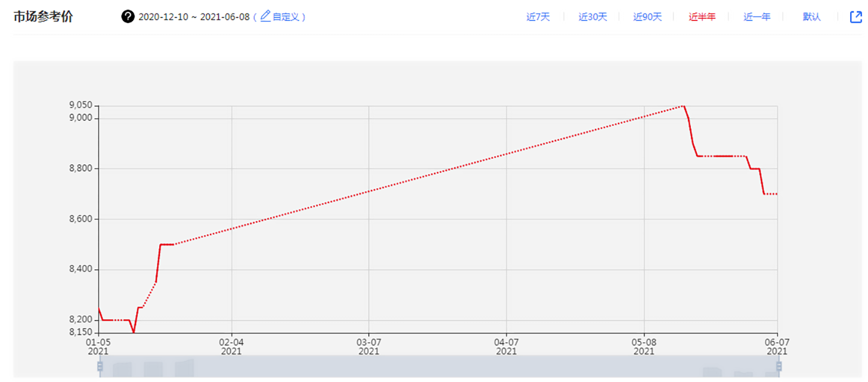868x382 pixels.
Task: Click the middle of the bottom zoom bar
Action: click(439, 366)
